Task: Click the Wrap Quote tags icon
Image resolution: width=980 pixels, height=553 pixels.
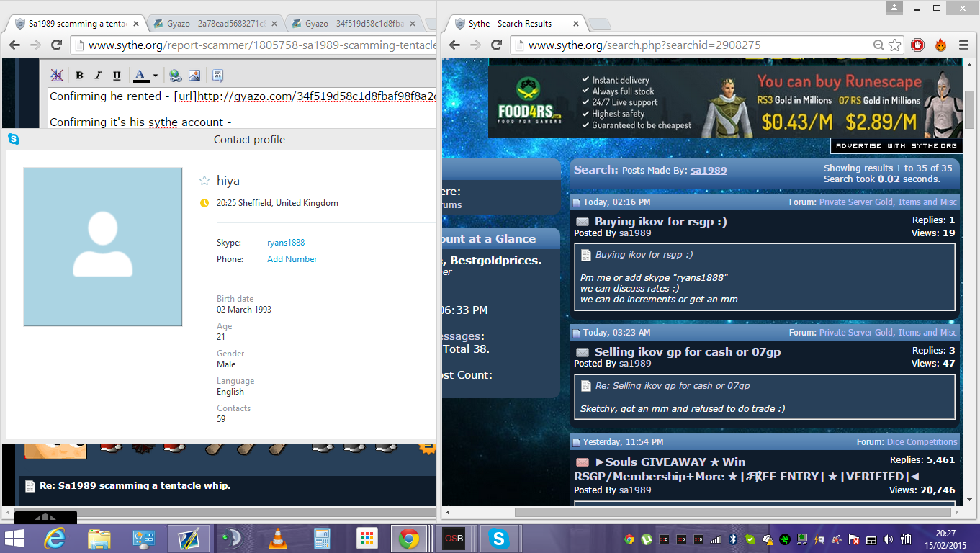Action: coord(218,76)
